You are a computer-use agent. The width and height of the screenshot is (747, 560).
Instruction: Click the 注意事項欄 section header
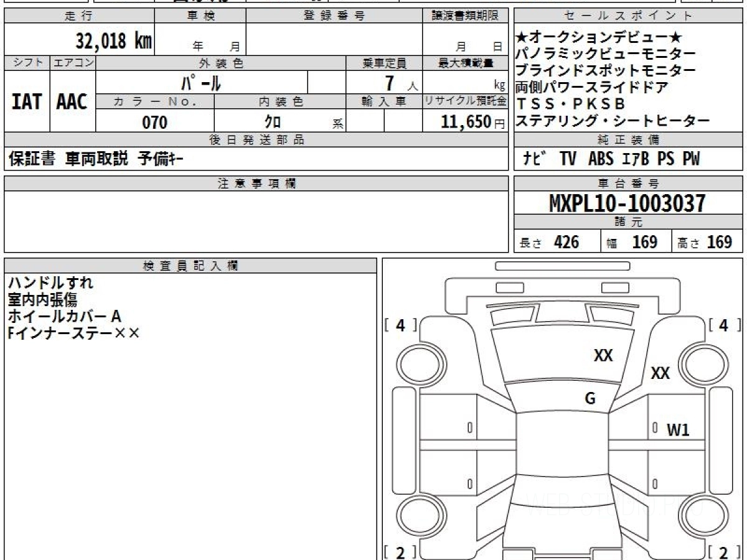256,183
